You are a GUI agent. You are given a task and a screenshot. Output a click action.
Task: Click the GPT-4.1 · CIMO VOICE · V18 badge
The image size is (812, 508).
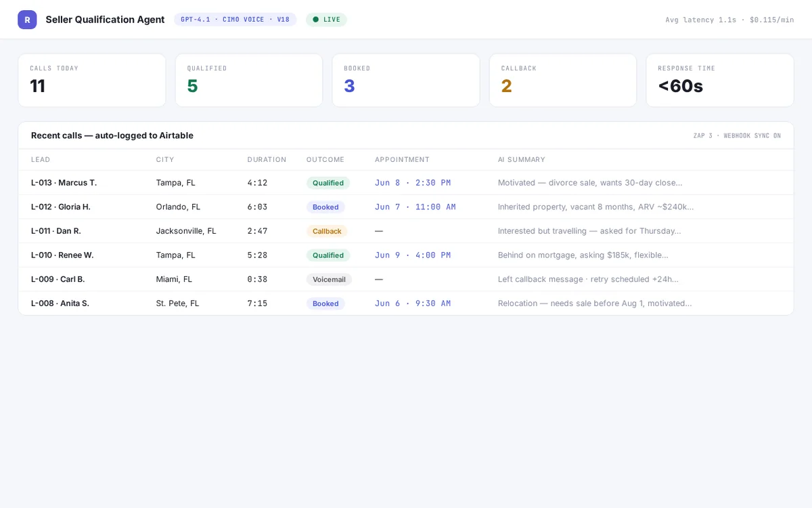(235, 20)
